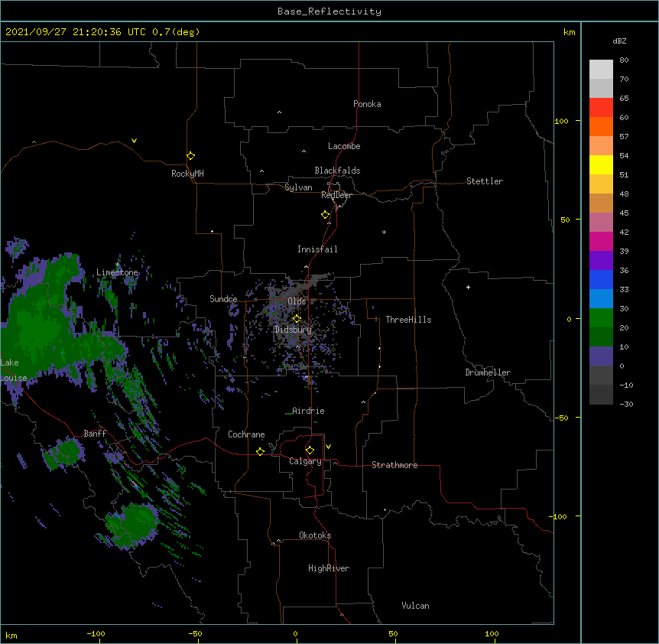The height and width of the screenshot is (644, 659).
Task: Click the Strathmore town label
Action: [394, 465]
